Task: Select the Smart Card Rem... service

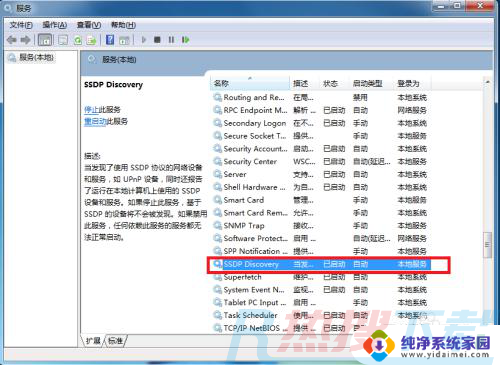Action: pyautogui.click(x=320, y=213)
